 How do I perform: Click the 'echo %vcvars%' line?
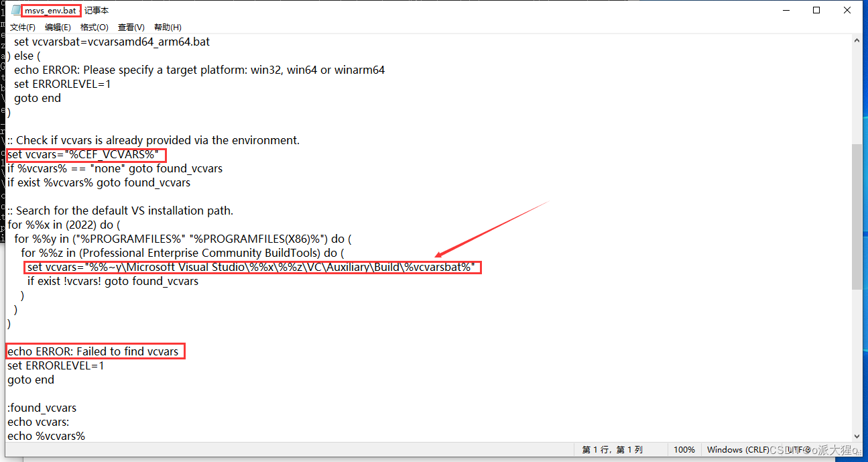pos(47,435)
